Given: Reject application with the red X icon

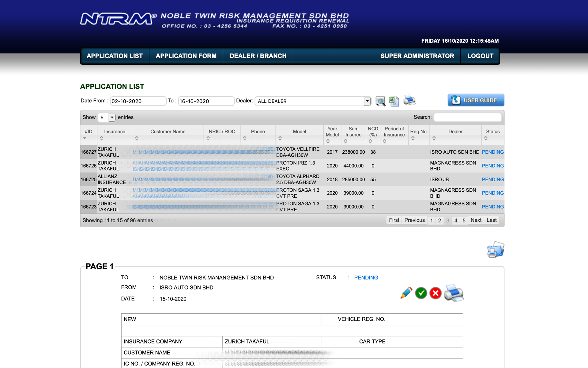Looking at the screenshot, I should [x=435, y=293].
